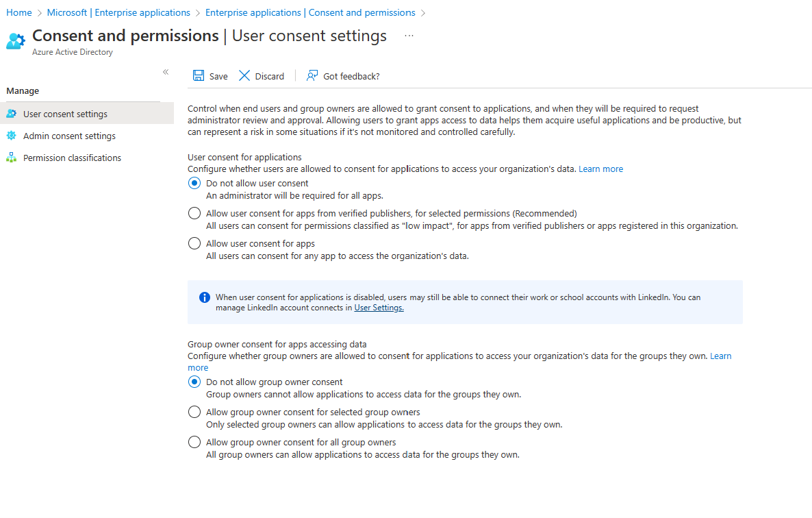The height and width of the screenshot is (518, 812).
Task: Click the Save disk icon
Action: tap(199, 75)
